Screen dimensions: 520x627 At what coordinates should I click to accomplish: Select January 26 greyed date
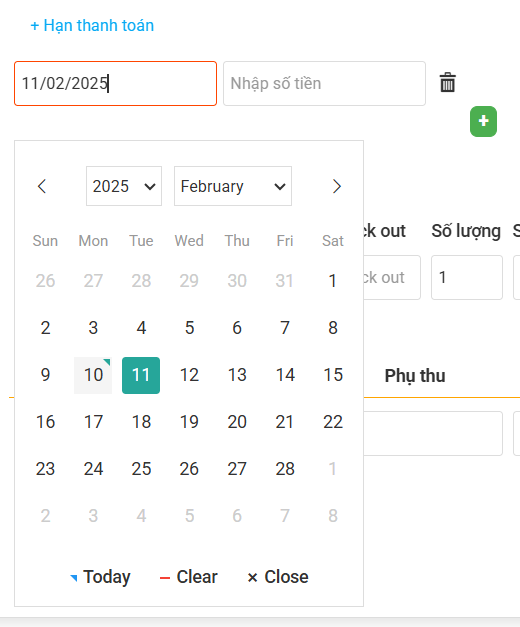tap(45, 281)
